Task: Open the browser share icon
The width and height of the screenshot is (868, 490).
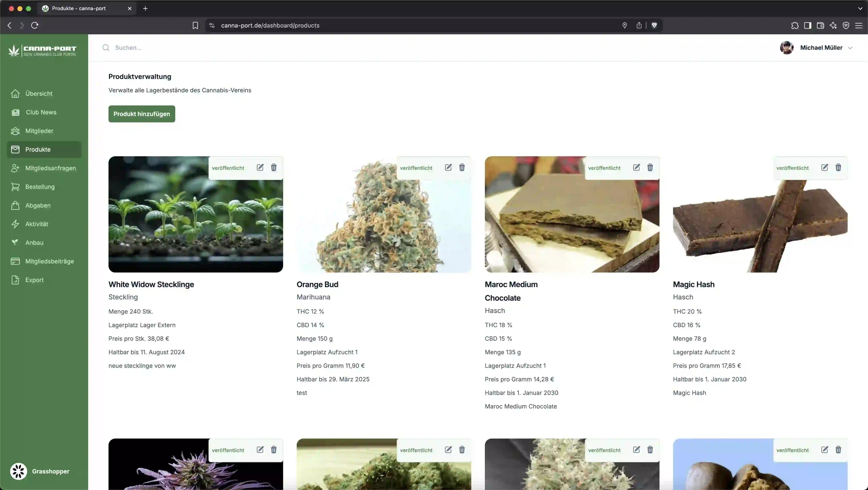Action: click(639, 25)
